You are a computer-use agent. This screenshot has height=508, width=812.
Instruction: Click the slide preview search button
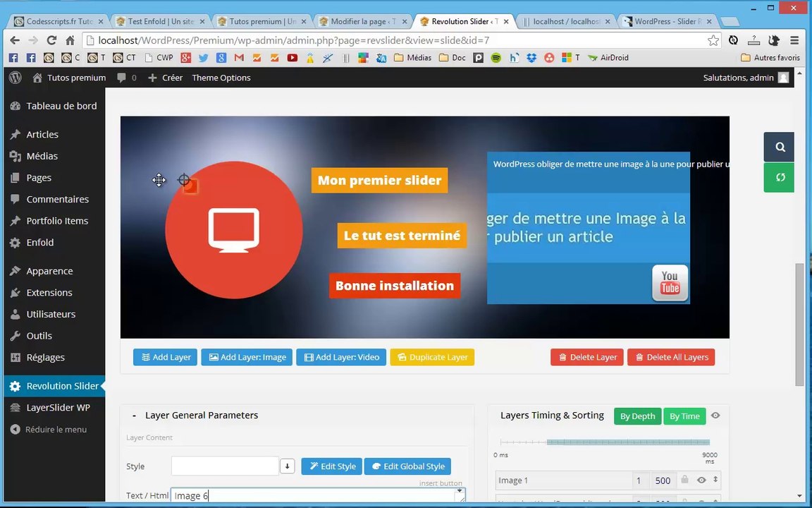tap(779, 147)
